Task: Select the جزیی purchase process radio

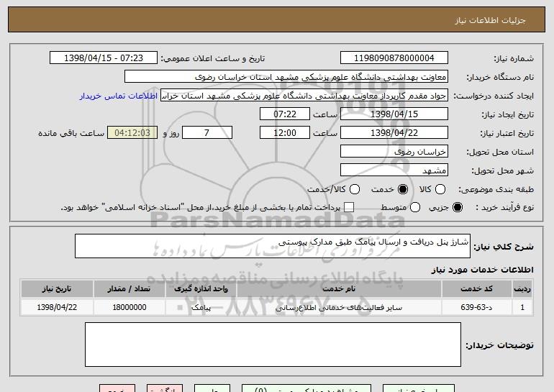Action: point(457,207)
